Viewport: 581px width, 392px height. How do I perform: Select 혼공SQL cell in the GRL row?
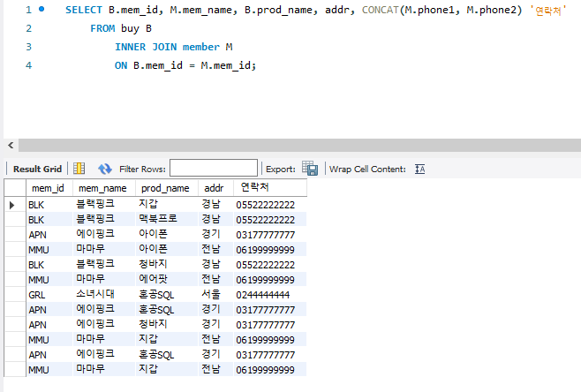(166, 295)
